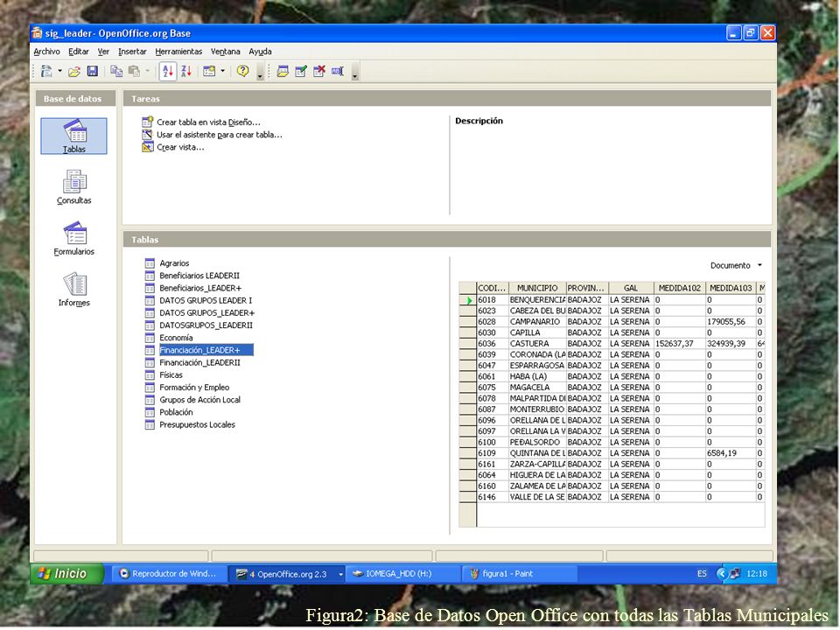
Task: Select the highlighted Financiación_LEADER+ table
Action: [x=199, y=350]
